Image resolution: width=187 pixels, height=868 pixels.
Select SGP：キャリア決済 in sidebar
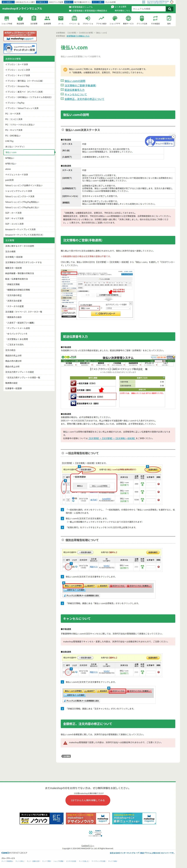pos(29,218)
